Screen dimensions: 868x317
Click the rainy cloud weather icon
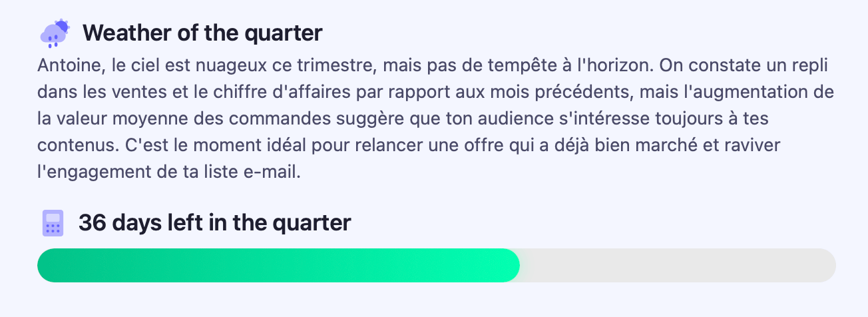[x=55, y=33]
